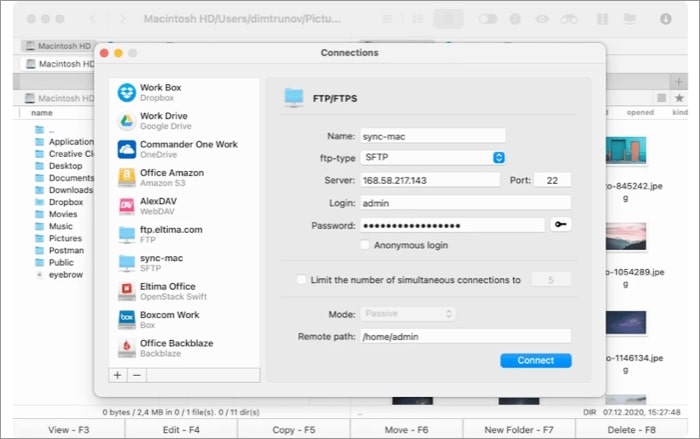Open AlexDAV WebDAV connection icon

point(127,207)
